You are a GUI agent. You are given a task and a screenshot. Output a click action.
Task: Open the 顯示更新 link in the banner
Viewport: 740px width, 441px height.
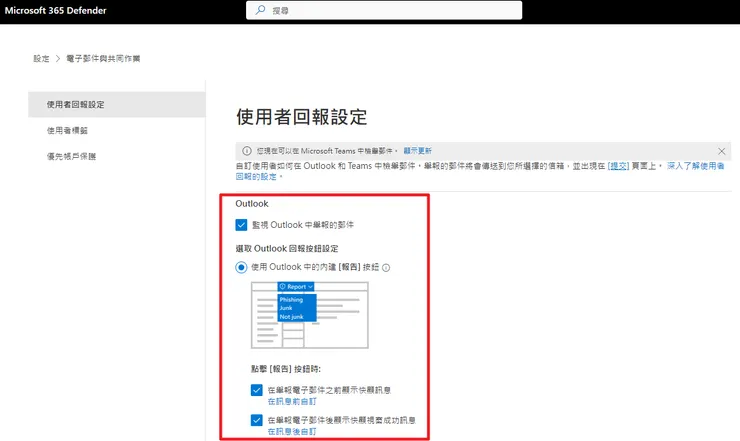point(417,151)
